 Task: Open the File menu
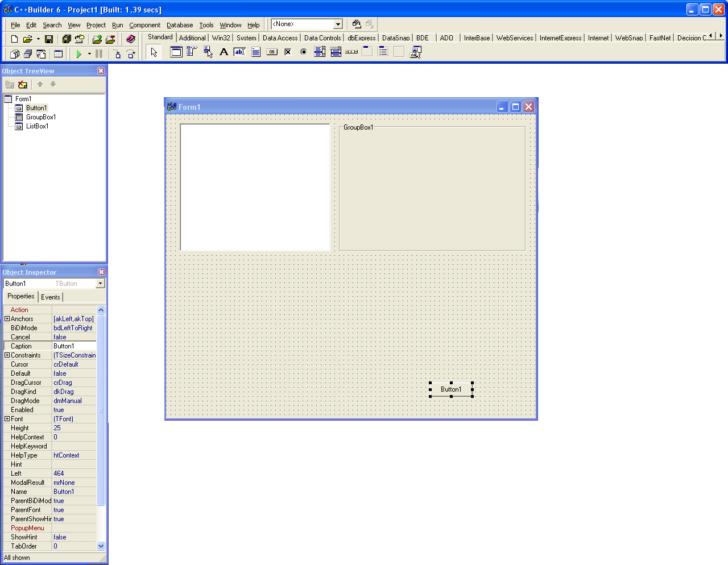tap(15, 25)
